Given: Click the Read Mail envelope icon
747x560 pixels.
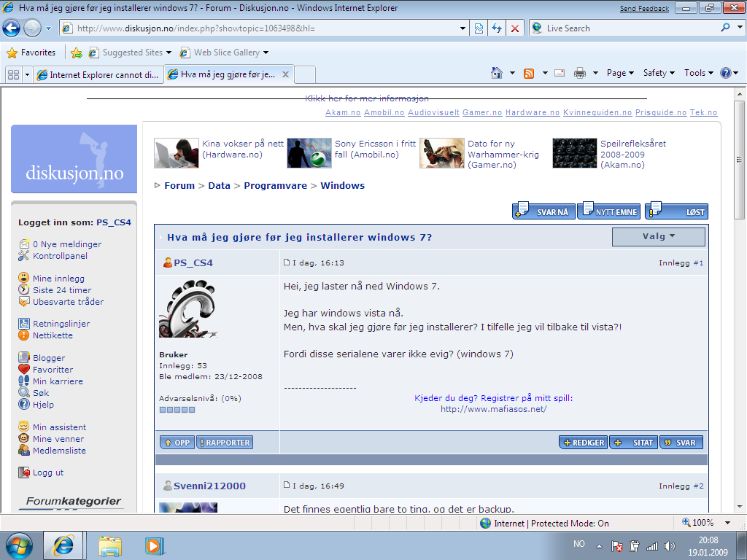Looking at the screenshot, I should [x=560, y=74].
